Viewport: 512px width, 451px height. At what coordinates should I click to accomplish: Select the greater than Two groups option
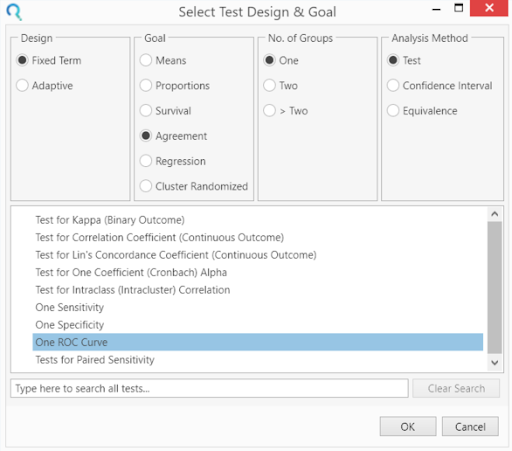(269, 111)
